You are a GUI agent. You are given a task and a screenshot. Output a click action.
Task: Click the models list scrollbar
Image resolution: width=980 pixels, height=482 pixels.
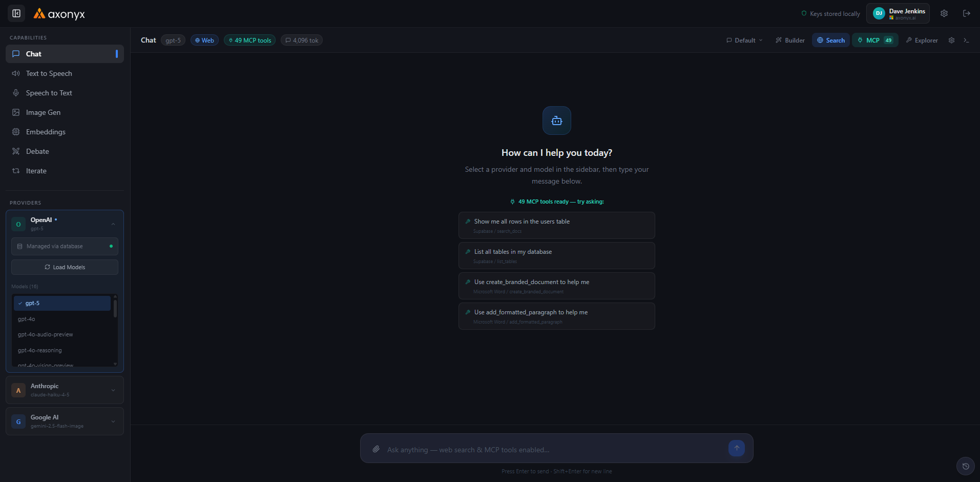coord(115,309)
